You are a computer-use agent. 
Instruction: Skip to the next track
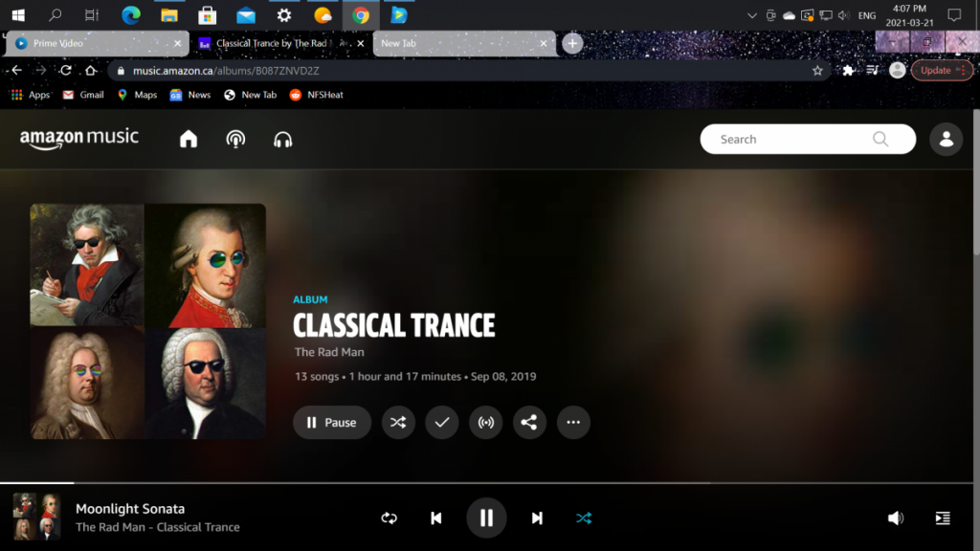[x=537, y=518]
